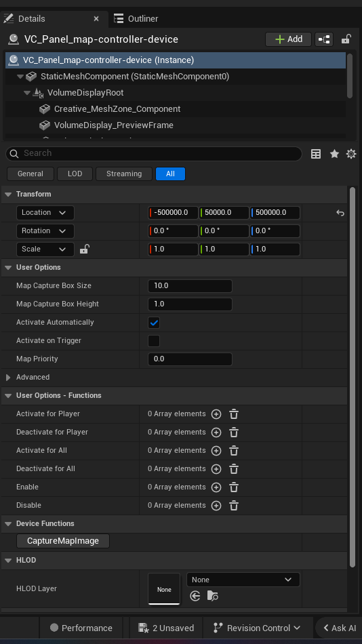Click the Scale Z value field

click(275, 249)
